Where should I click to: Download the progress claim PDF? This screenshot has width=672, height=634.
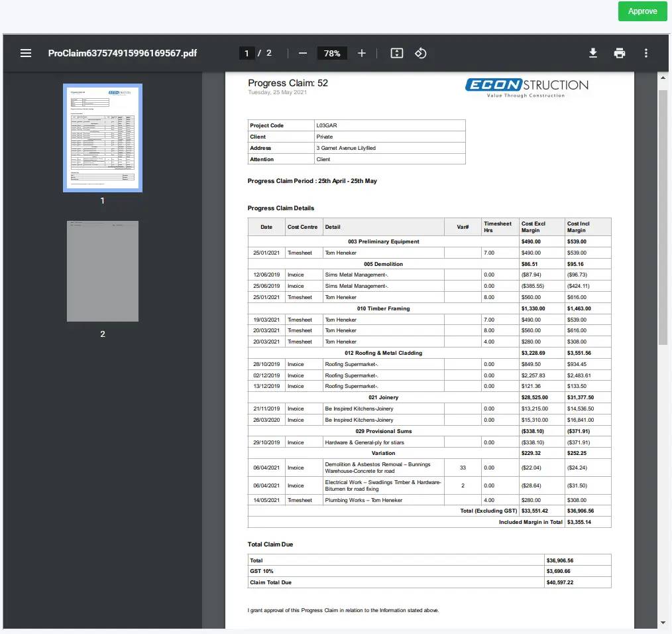[593, 53]
